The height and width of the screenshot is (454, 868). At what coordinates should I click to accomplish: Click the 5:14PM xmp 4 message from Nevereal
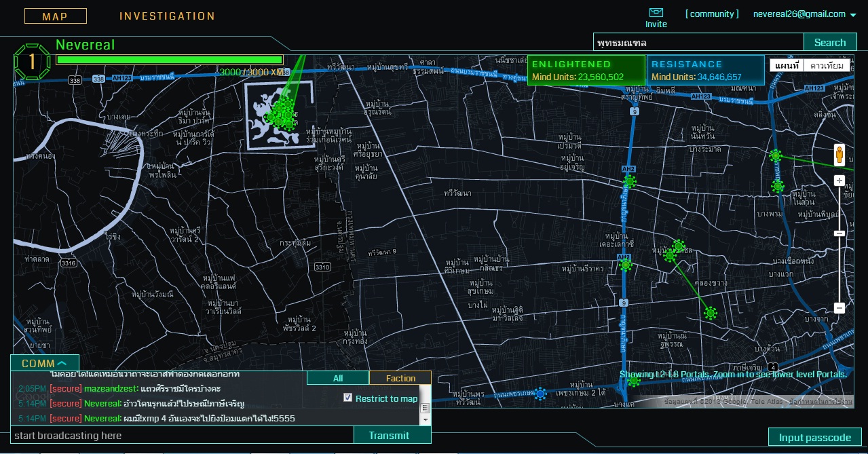[x=157, y=418]
